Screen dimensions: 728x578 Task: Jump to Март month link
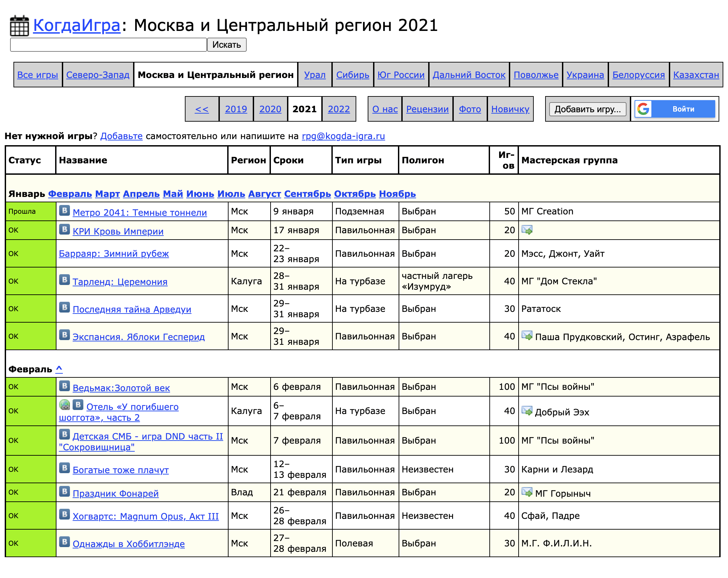108,194
